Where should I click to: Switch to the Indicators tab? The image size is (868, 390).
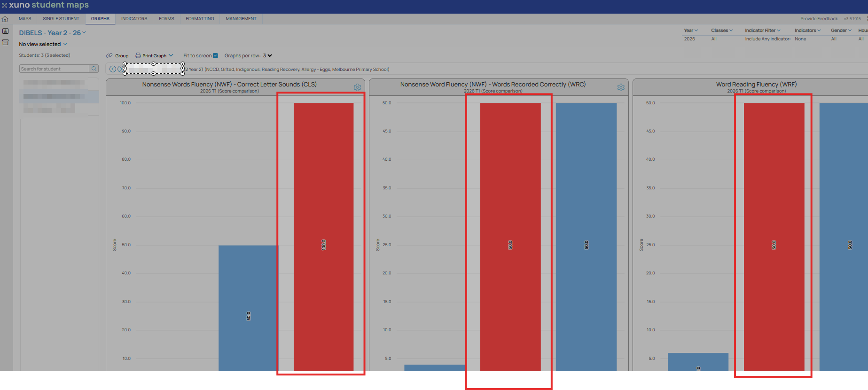tap(134, 19)
